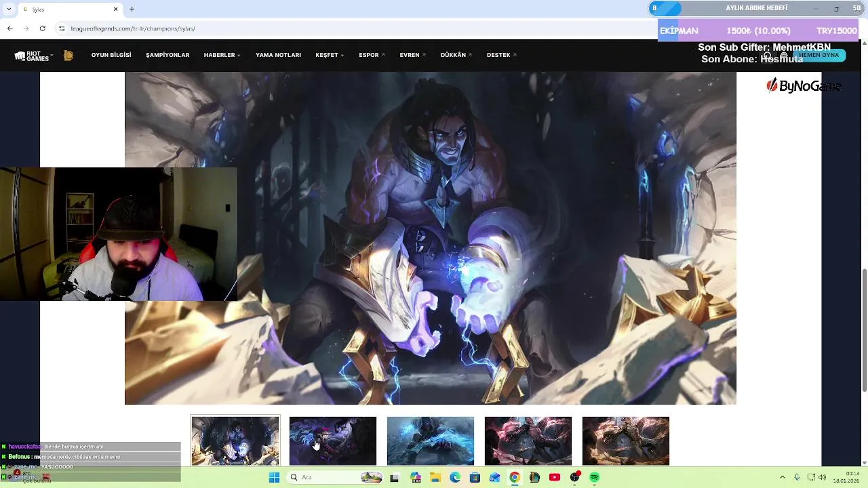Open a new tab with plus button

(x=132, y=9)
